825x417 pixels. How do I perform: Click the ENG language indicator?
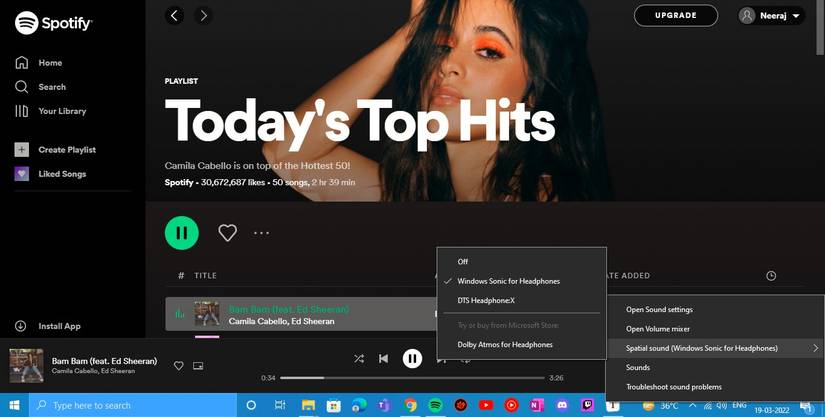[739, 405]
